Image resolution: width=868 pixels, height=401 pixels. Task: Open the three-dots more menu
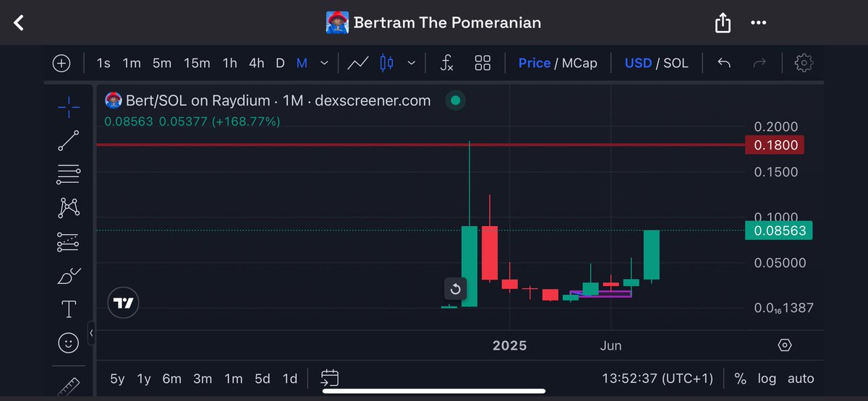coord(758,23)
